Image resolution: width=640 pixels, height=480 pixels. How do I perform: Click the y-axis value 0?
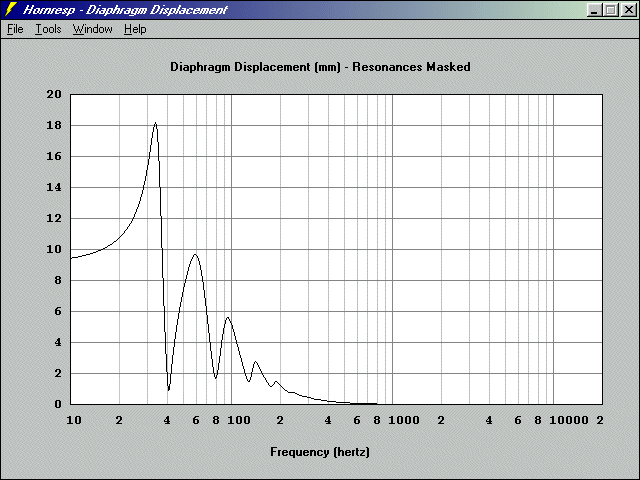coord(58,404)
